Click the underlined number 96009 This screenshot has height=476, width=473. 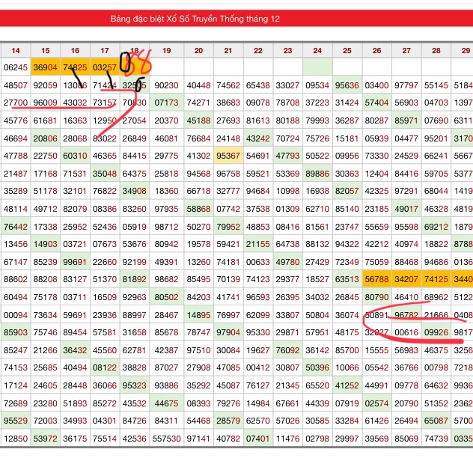(46, 103)
